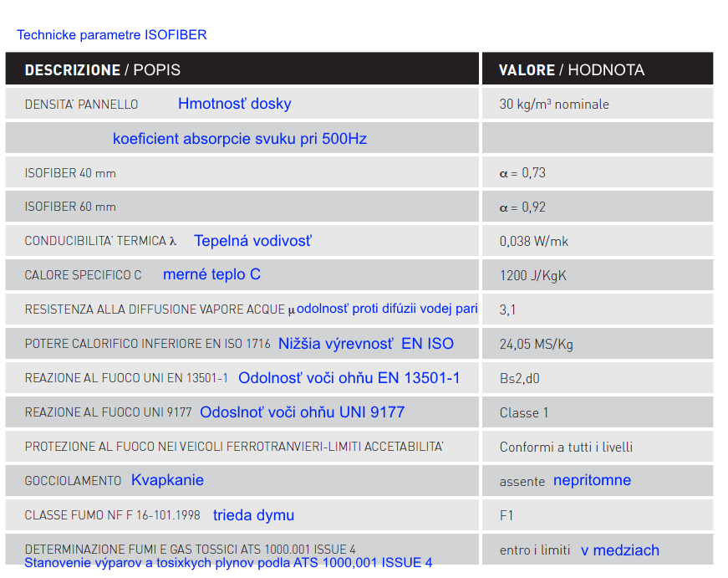Click the value '3,1'
The height and width of the screenshot is (578, 728).
pyautogui.click(x=507, y=309)
